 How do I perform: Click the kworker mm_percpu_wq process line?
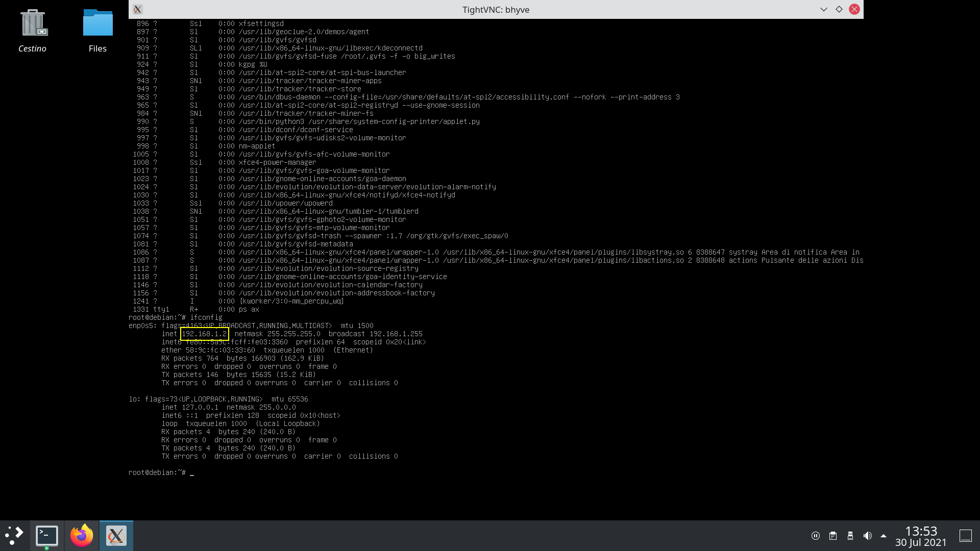[x=238, y=301]
